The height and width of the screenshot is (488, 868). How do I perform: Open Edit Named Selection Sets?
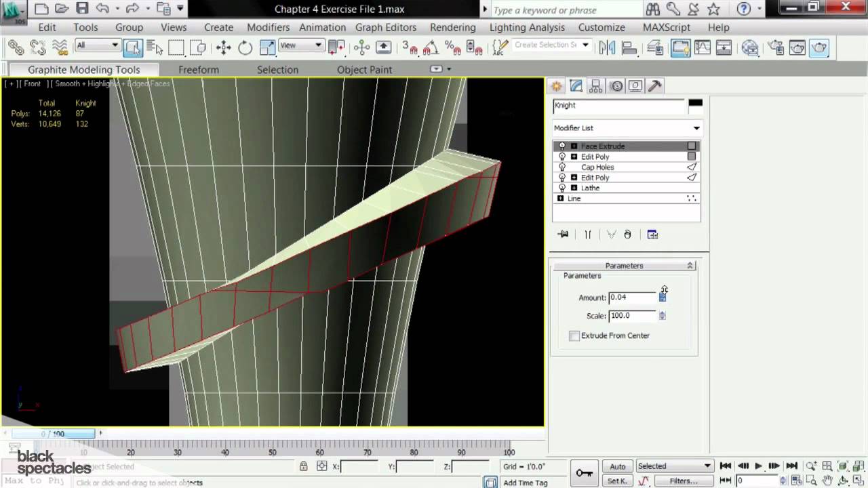(500, 47)
